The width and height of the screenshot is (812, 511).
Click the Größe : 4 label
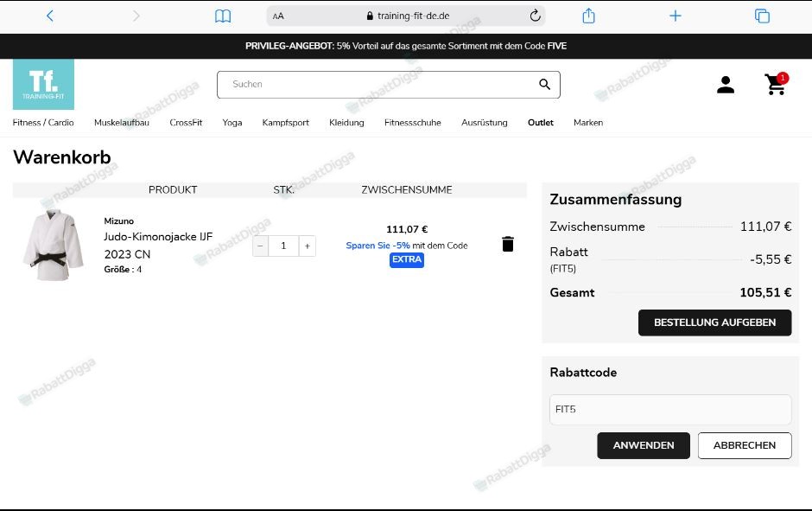coord(123,270)
